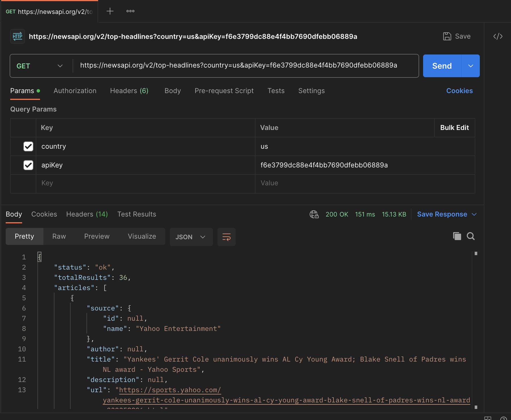Open the Send button dropdown arrow
This screenshot has height=420, width=511.
click(470, 66)
